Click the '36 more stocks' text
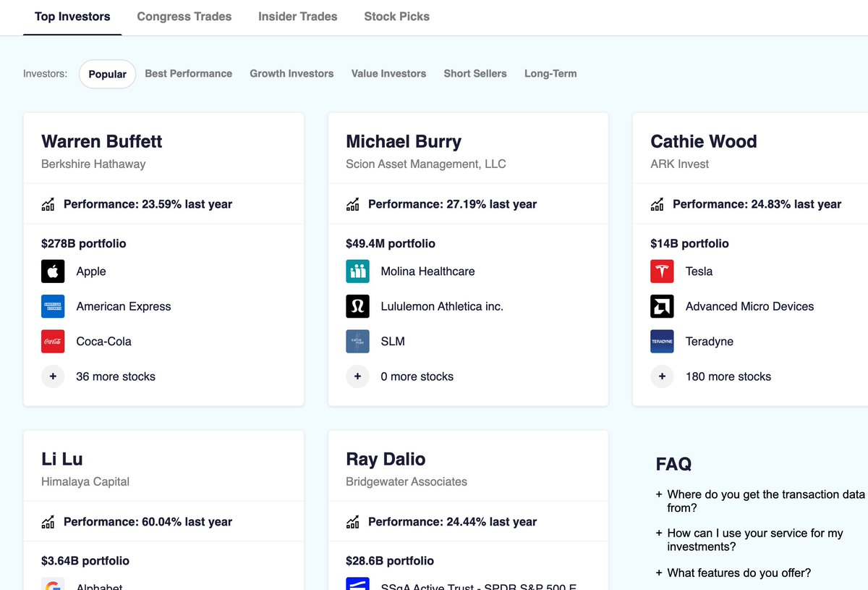 tap(116, 376)
